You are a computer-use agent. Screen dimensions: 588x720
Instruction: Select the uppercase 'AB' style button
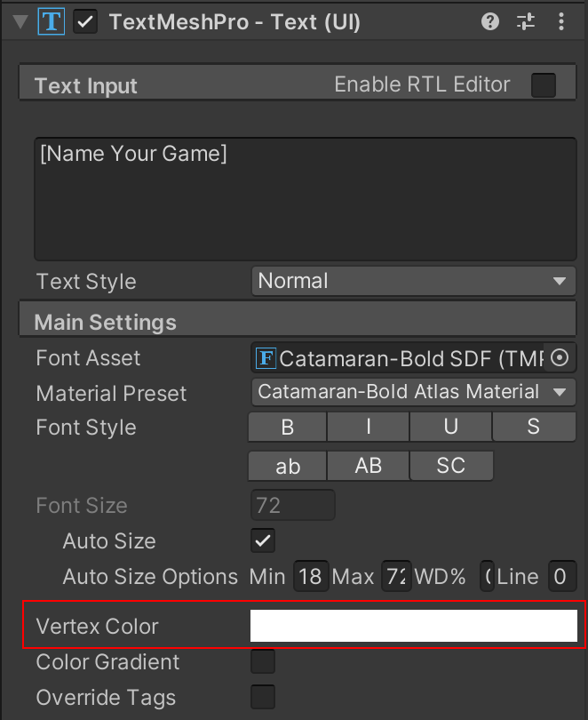tap(369, 467)
